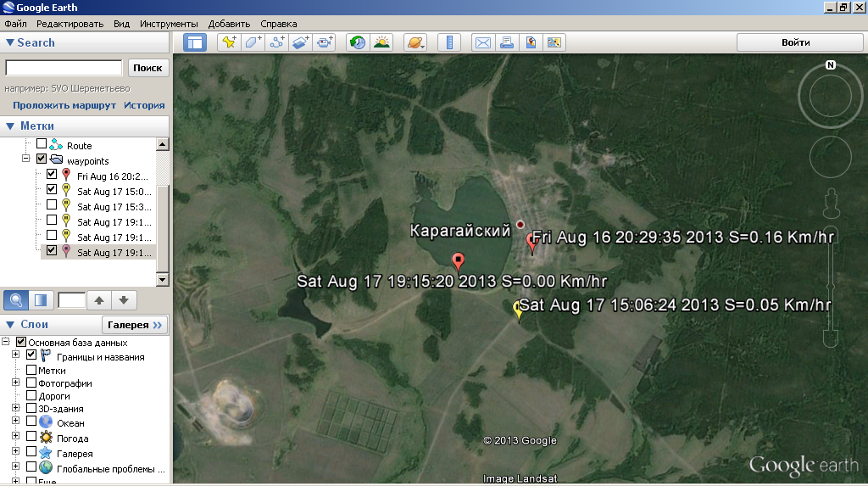Collapse the waypoints folder tree node
The image size is (868, 486).
[x=25, y=159]
